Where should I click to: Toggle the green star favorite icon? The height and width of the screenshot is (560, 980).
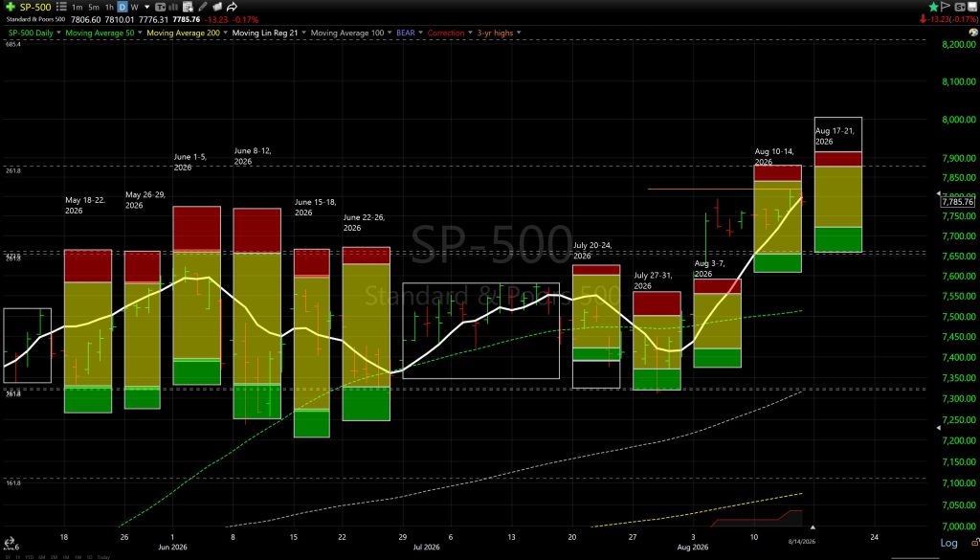934,7
